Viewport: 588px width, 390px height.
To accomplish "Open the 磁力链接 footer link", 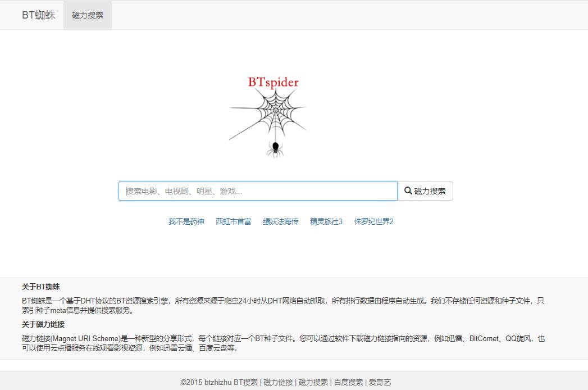I will tap(278, 382).
